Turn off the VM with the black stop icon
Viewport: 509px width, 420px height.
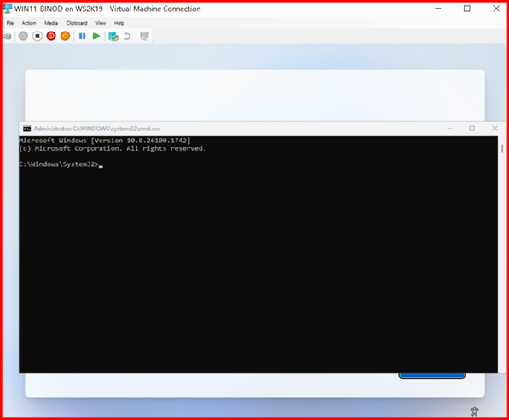click(x=38, y=36)
